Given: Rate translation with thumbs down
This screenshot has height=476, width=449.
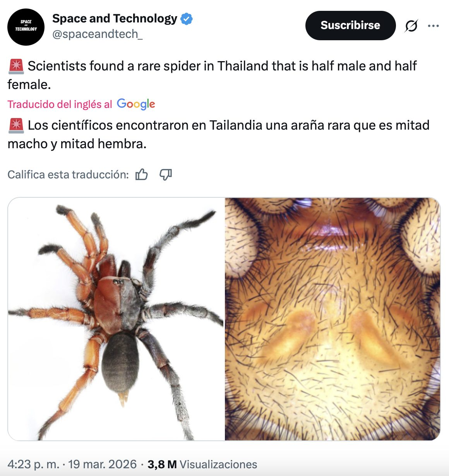Looking at the screenshot, I should tap(166, 175).
